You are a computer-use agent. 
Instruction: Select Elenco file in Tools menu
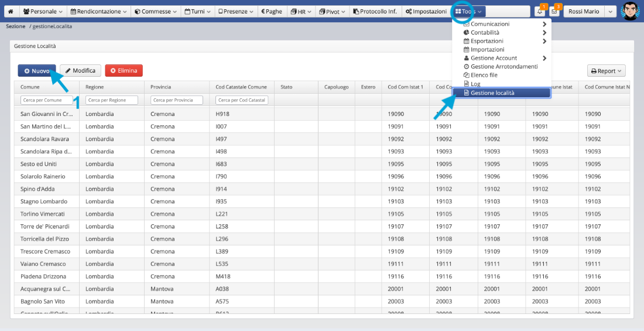pos(484,75)
